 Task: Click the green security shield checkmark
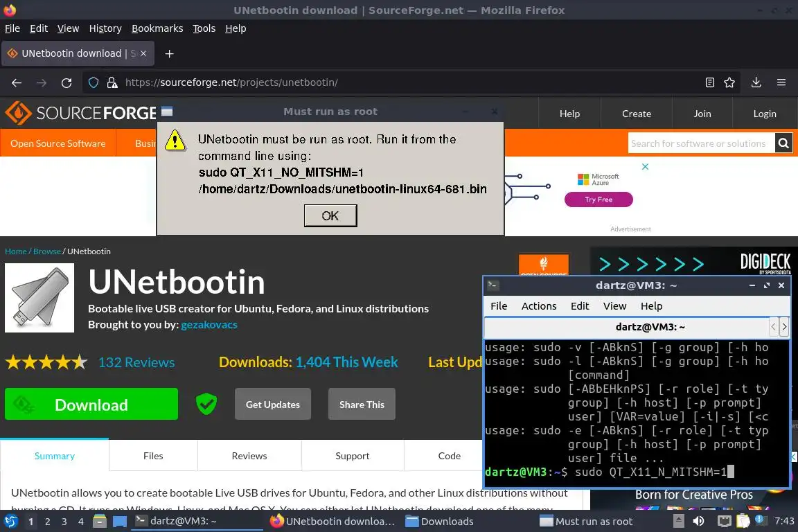point(206,405)
